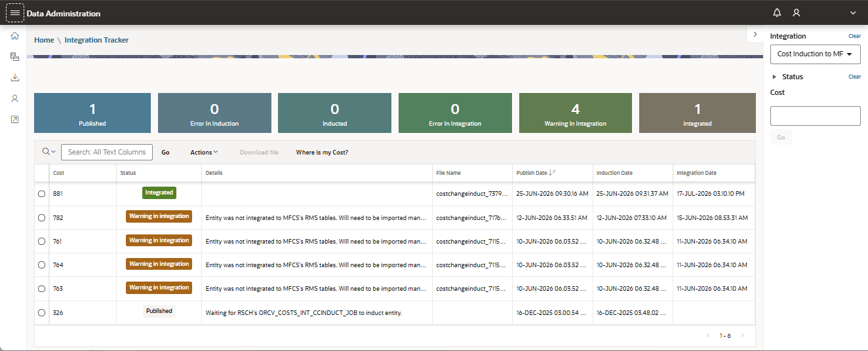Open the Induction Date column header
Image resolution: width=868 pixels, height=351 pixels.
pyautogui.click(x=633, y=173)
